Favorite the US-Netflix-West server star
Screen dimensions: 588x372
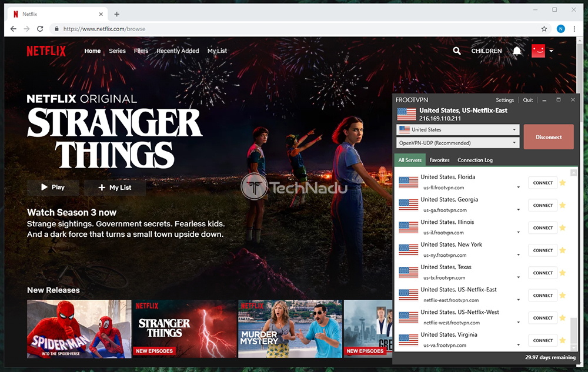click(x=563, y=318)
